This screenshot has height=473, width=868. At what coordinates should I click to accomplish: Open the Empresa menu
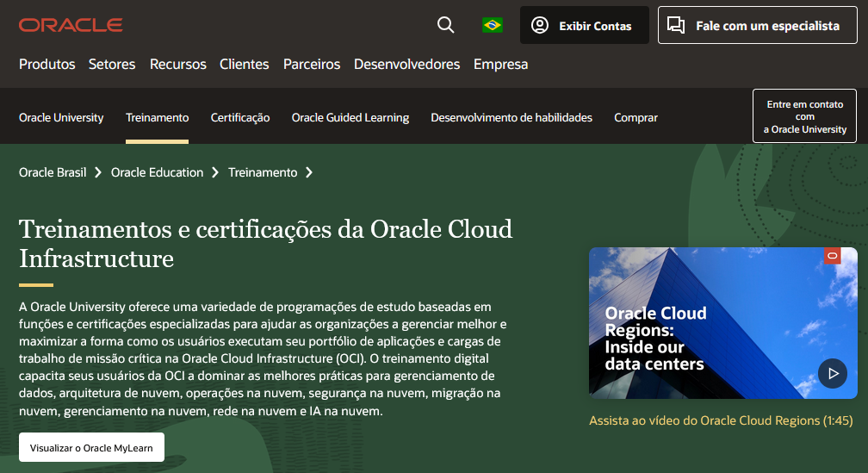coord(500,65)
